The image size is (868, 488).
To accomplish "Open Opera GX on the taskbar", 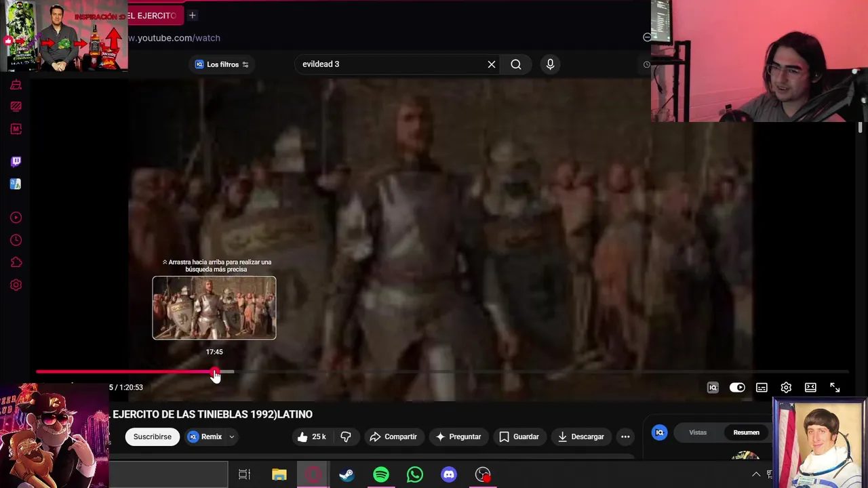I will click(313, 474).
